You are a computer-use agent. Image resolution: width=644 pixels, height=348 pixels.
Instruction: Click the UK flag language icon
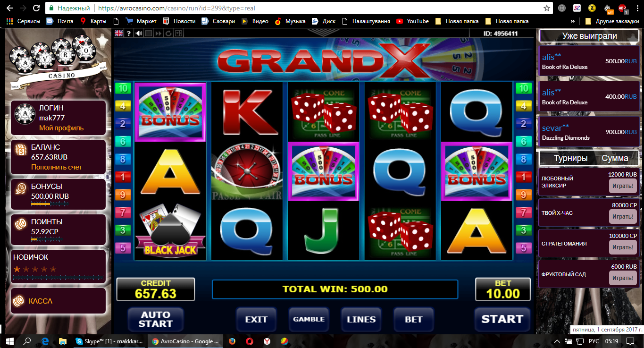tap(119, 33)
